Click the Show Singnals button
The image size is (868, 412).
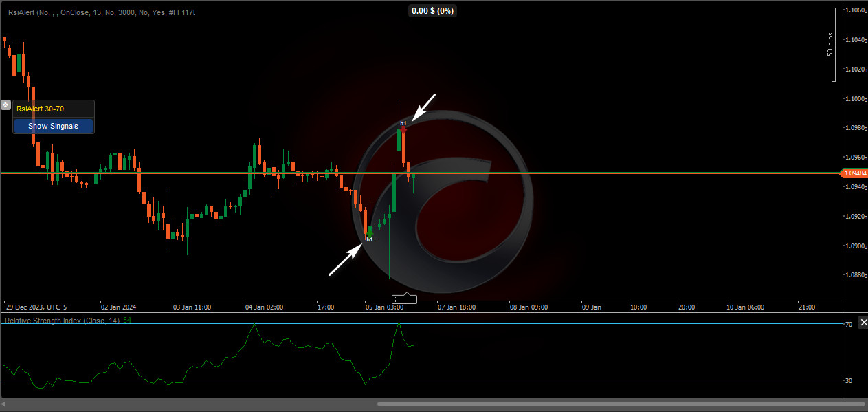[x=53, y=126]
